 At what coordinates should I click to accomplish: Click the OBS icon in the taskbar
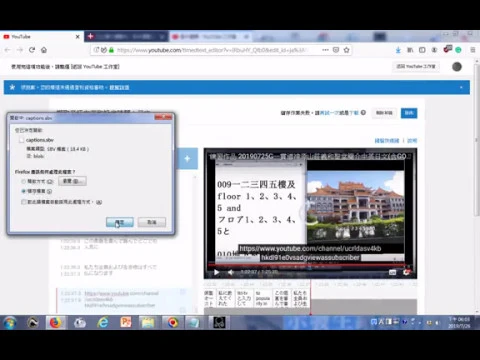coord(219,322)
